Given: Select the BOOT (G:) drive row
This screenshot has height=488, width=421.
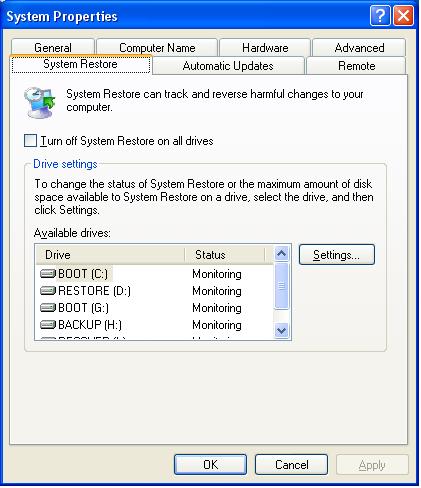Looking at the screenshot, I should click(154, 307).
